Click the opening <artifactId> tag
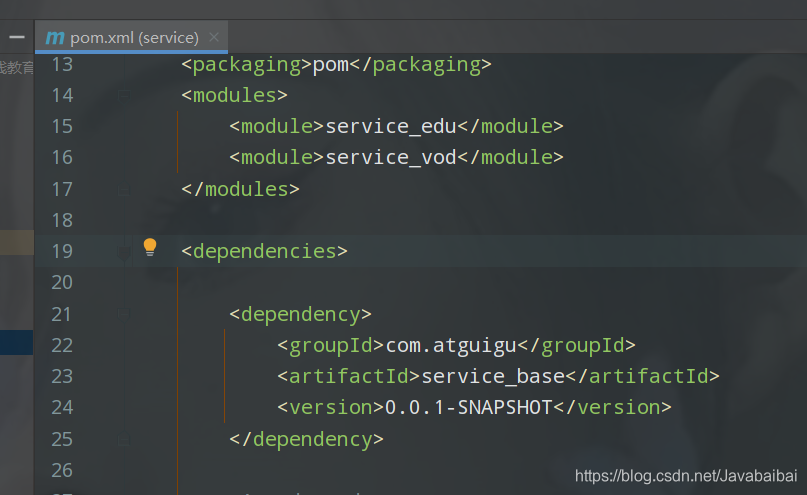807x495 pixels. click(349, 377)
